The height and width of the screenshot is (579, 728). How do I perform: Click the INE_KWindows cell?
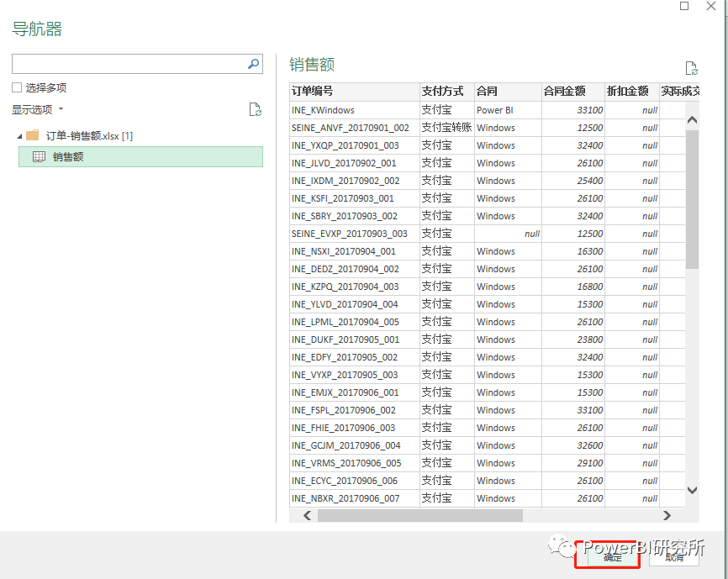(354, 110)
